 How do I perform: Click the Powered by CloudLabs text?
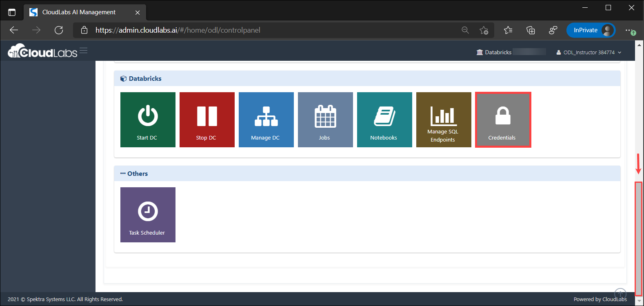point(600,299)
